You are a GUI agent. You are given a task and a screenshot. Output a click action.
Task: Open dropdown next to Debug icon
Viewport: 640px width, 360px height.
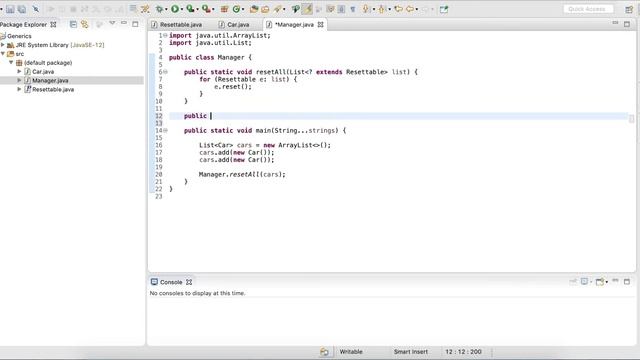pos(166,9)
